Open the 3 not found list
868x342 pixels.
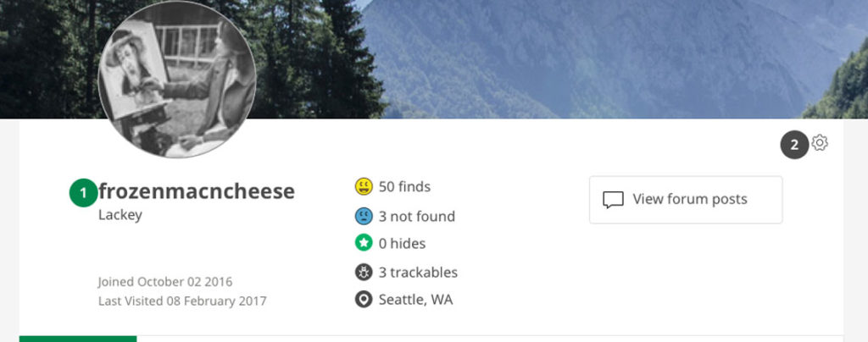tap(417, 216)
